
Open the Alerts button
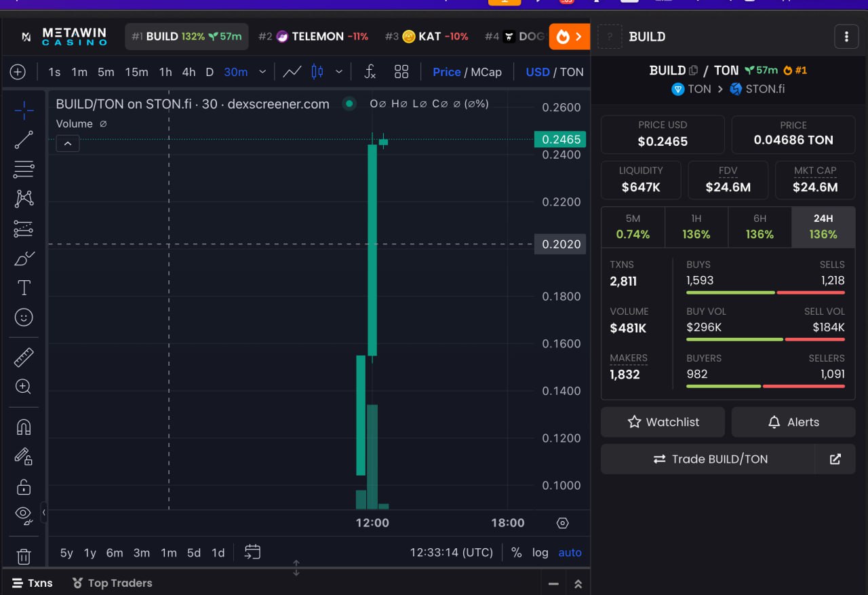[x=793, y=422]
